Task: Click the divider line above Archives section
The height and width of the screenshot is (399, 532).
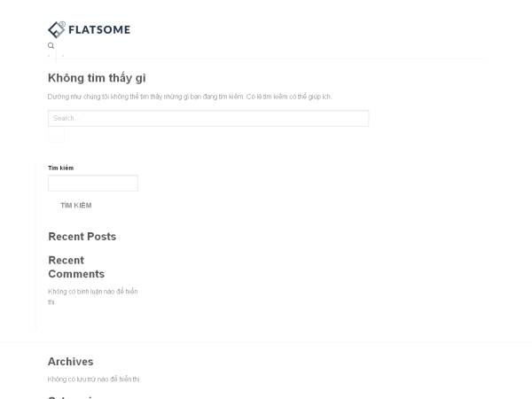Action: 266,342
